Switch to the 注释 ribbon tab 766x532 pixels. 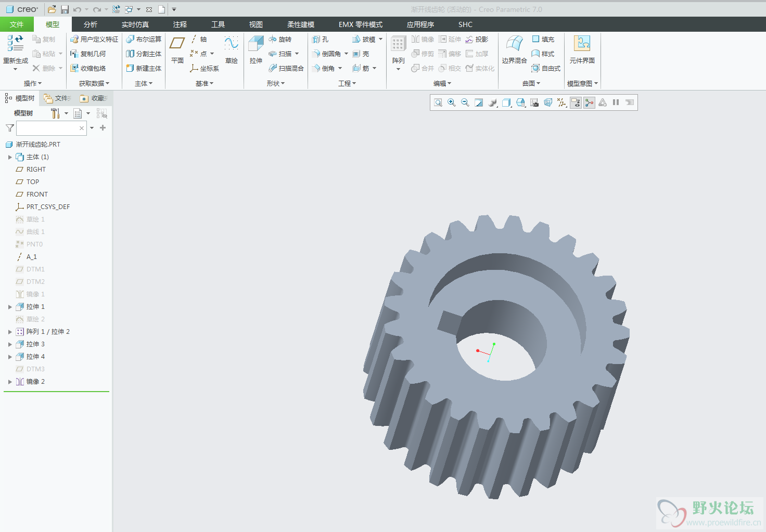point(180,24)
